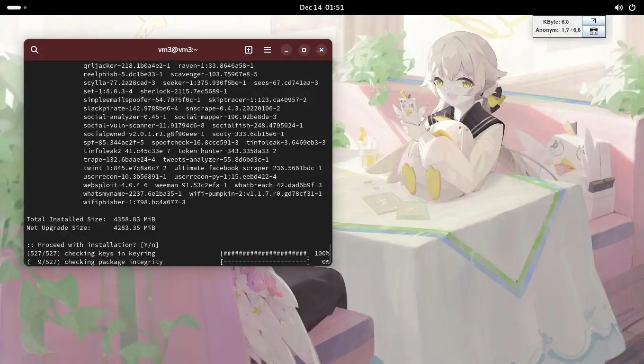Click the vm3@vm3:~ terminal title
The image size is (644, 364).
tap(178, 50)
